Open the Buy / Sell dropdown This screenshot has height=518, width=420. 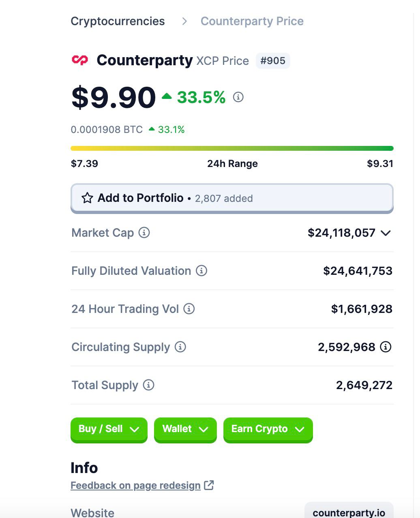point(109,429)
